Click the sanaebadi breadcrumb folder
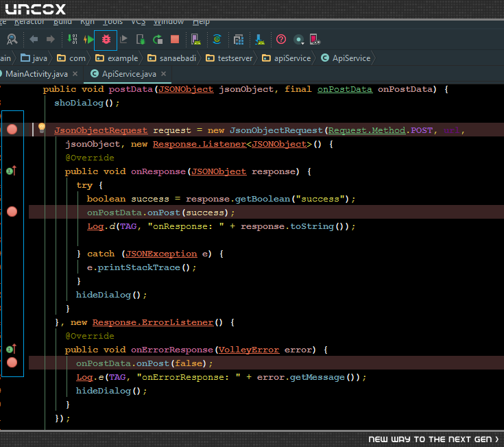504x447 pixels. pos(171,58)
